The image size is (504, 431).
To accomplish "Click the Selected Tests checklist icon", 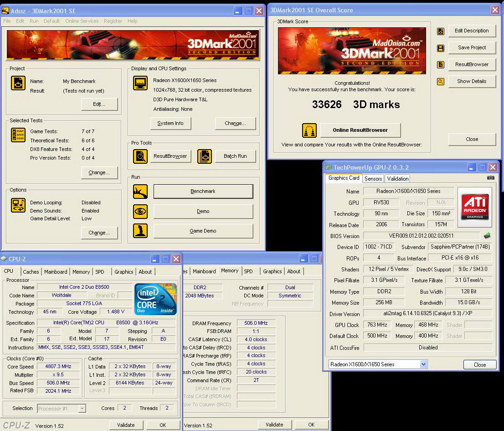I will 18,135.
